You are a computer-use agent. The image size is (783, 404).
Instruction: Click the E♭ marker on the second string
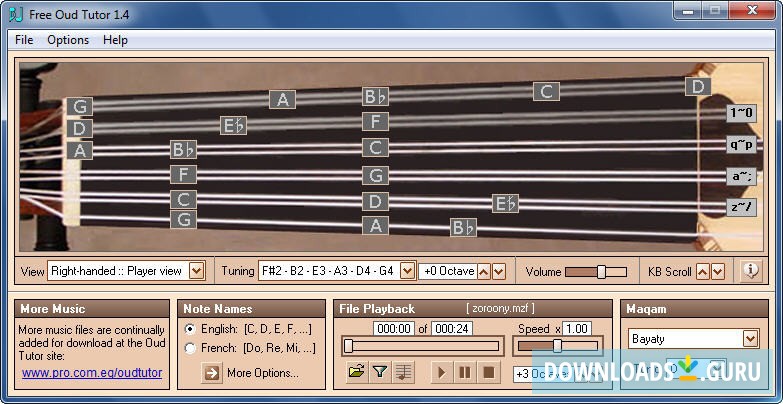coord(234,125)
